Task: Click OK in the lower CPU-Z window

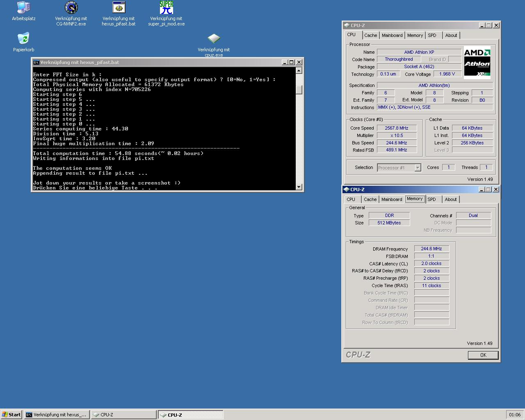Action: 483,355
